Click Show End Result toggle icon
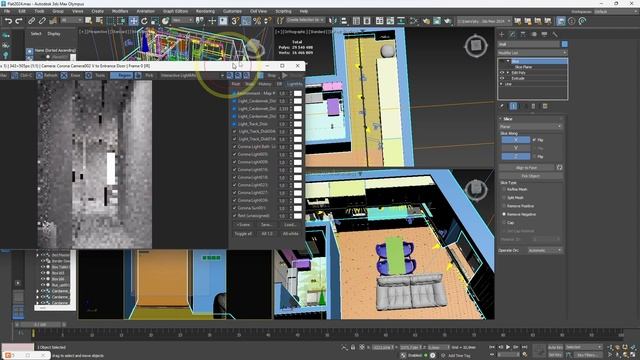 513,106
